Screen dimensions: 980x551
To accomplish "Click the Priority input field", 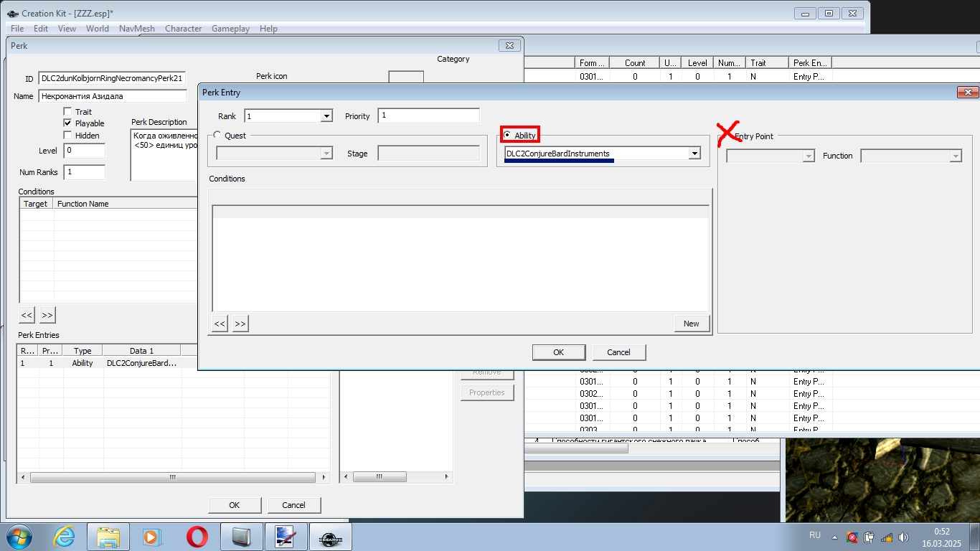I will click(x=428, y=116).
